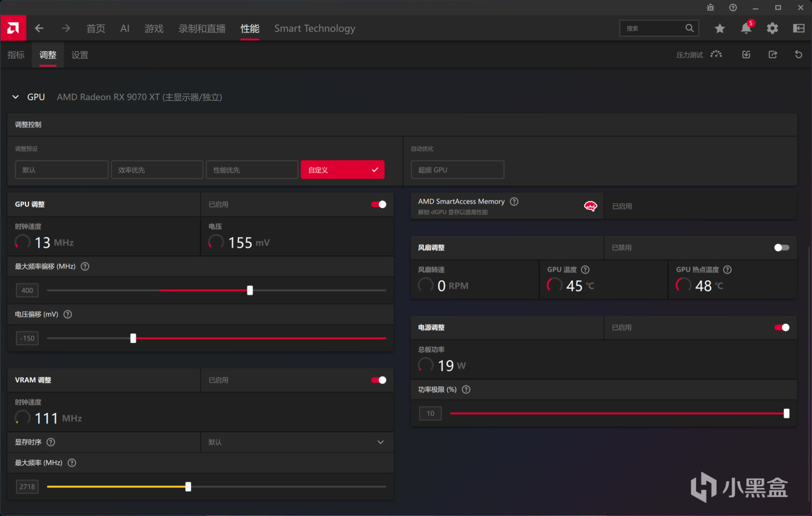812x516 pixels.
Task: Click the 压力测试 label
Action: click(x=690, y=55)
